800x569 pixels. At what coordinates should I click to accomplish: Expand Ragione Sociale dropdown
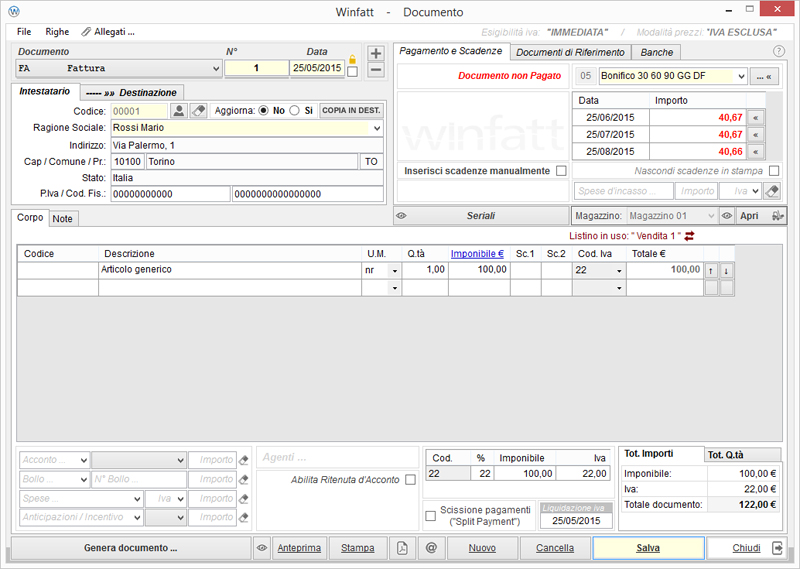tap(377, 128)
